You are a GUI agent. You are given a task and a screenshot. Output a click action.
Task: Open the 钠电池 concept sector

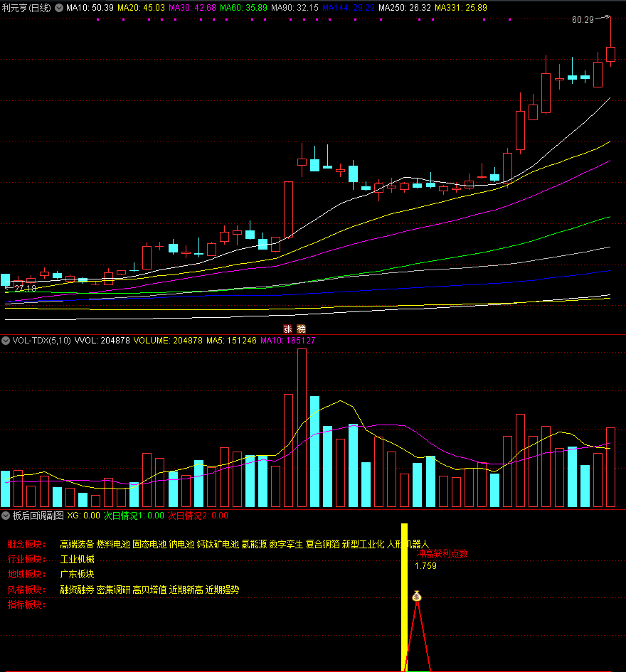point(181,545)
